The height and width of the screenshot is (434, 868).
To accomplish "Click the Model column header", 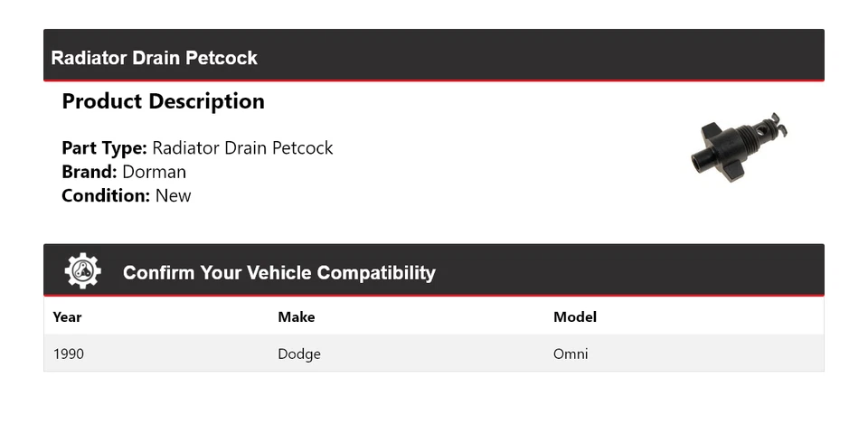I will (x=574, y=317).
